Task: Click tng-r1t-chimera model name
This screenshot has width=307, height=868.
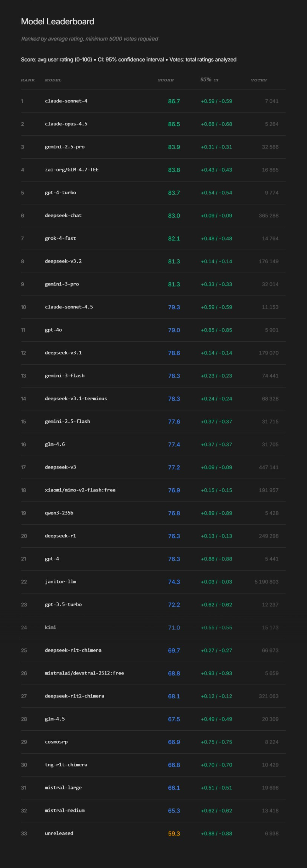Action: point(66,764)
